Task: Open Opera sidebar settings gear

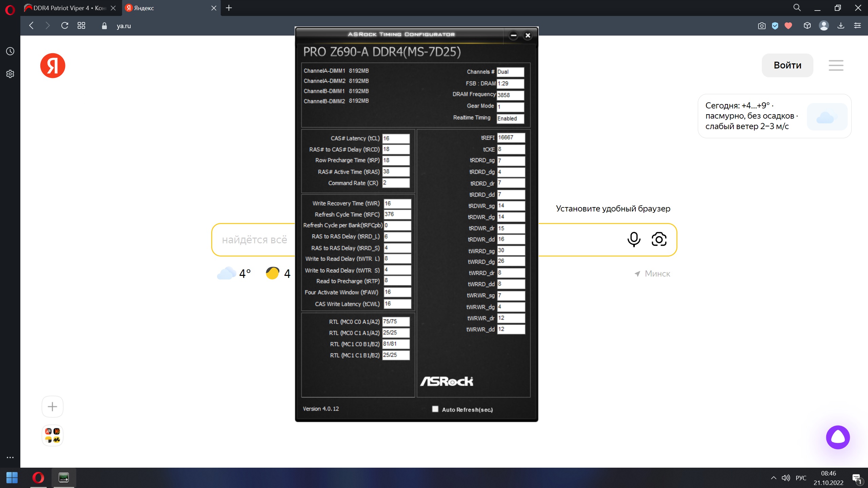Action: (10, 74)
